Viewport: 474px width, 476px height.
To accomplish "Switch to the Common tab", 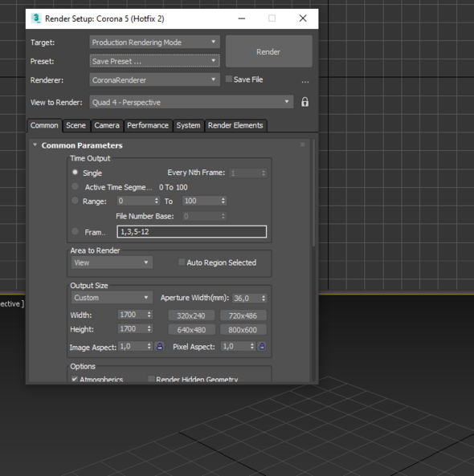I will [x=44, y=125].
